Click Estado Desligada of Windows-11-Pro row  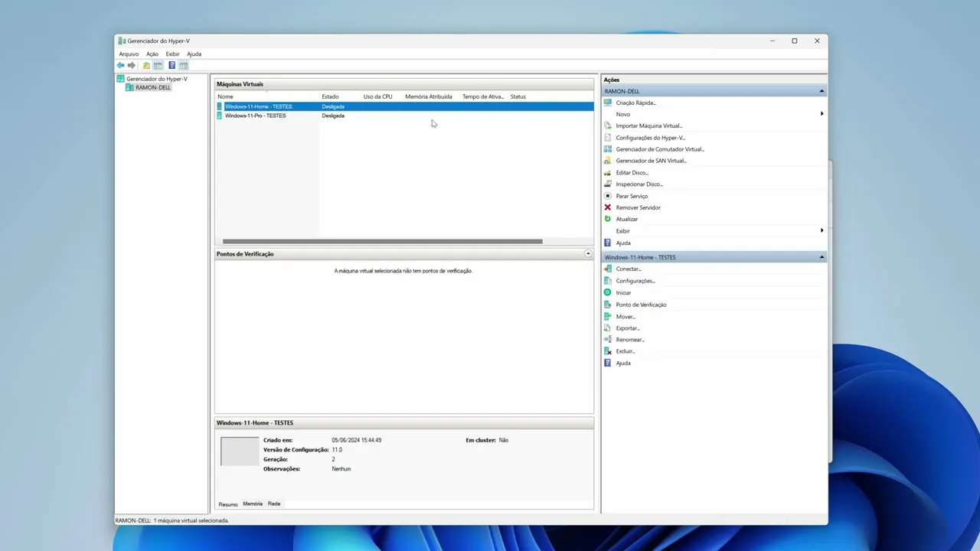tap(333, 116)
